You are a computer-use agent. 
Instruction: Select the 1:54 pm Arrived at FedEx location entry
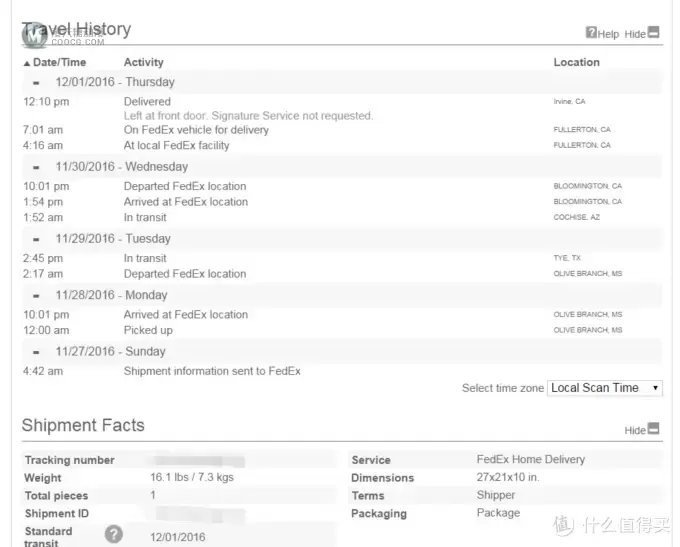(186, 202)
